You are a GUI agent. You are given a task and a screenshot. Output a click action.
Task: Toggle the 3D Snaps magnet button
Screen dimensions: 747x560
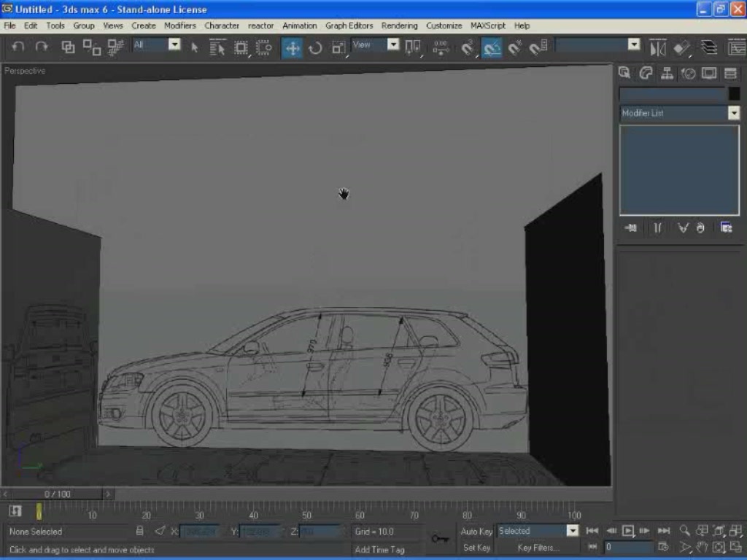coord(468,48)
